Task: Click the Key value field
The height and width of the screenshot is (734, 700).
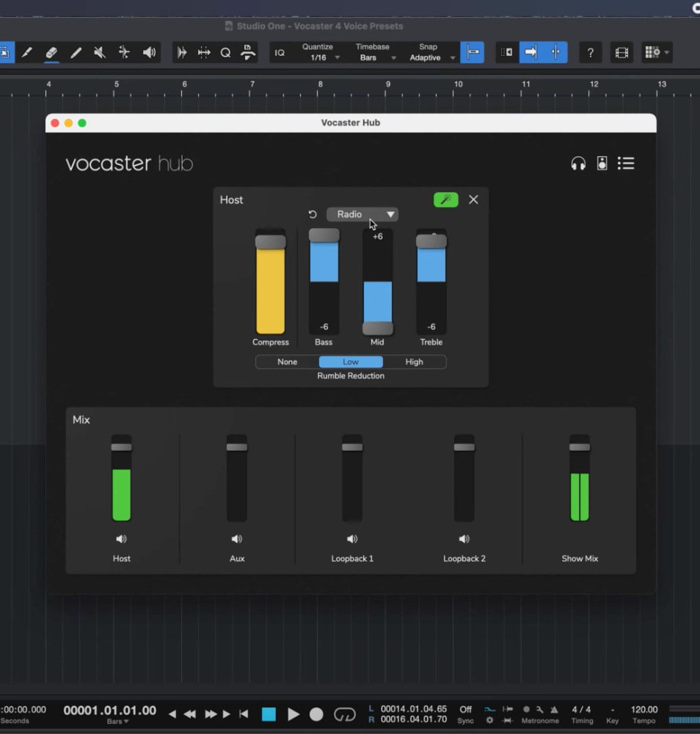Action: coord(613,710)
